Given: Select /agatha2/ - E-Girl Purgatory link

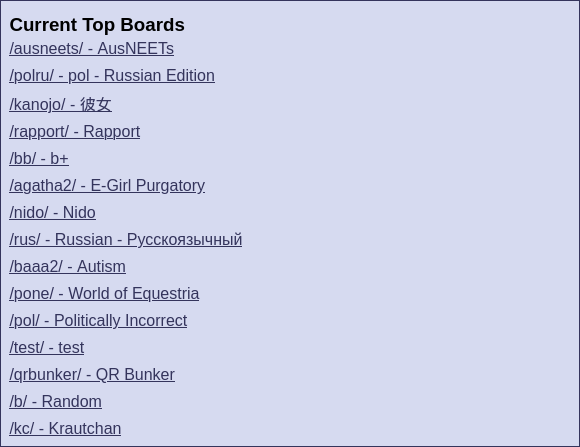Looking at the screenshot, I should point(107,186).
